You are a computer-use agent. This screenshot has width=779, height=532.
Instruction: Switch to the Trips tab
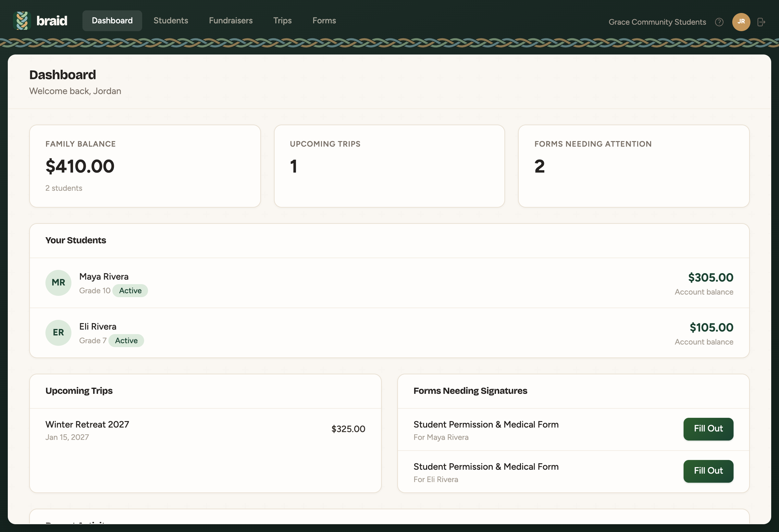pyautogui.click(x=283, y=21)
